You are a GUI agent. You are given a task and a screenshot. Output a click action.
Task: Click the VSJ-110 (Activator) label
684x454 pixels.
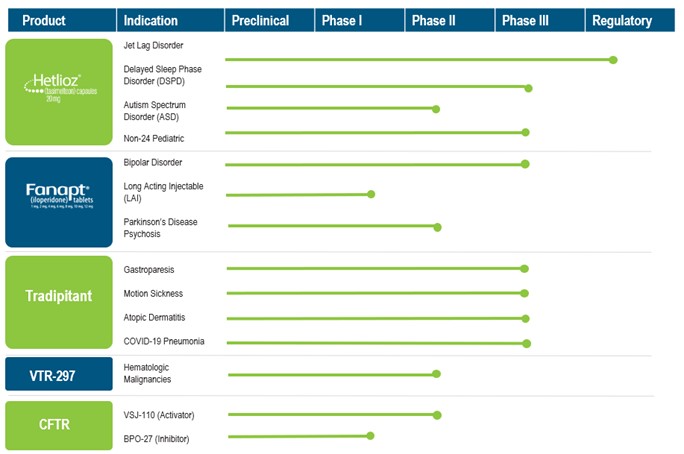coord(158,414)
